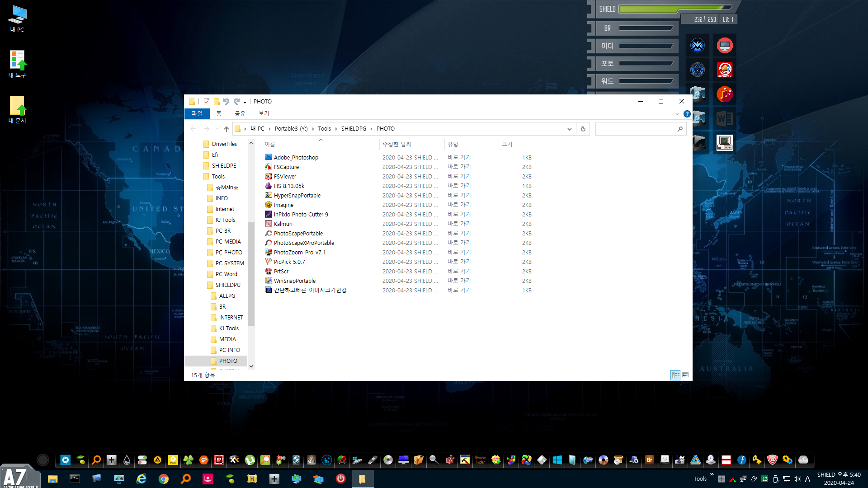This screenshot has height=488, width=868.
Task: Open the command prompt taskbar icon
Action: tap(75, 479)
